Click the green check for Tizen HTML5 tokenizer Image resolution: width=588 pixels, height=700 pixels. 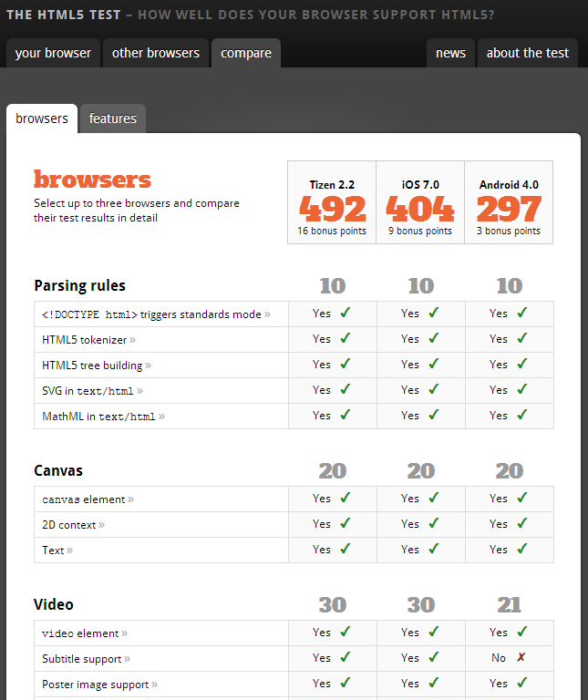point(346,338)
